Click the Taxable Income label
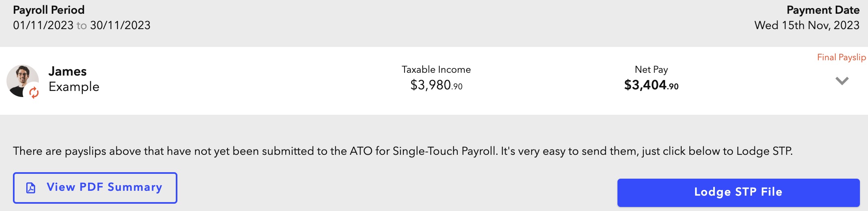The height and width of the screenshot is (211, 868). point(436,70)
